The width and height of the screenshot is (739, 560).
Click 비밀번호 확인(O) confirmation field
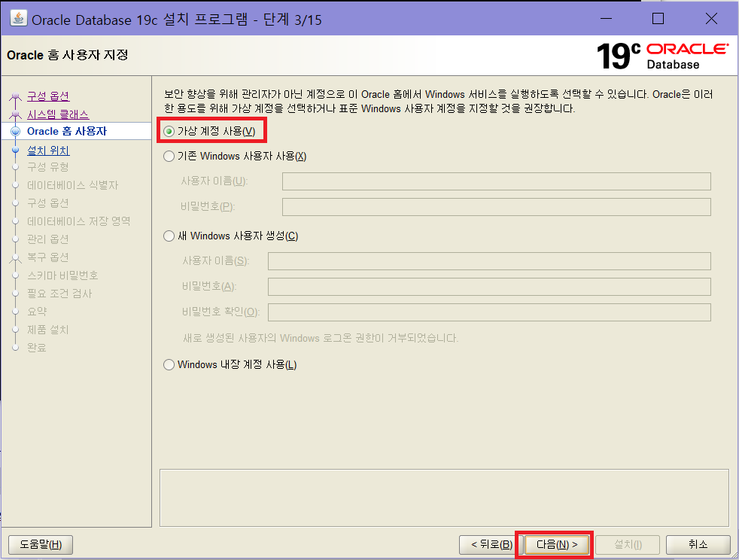coord(489,312)
